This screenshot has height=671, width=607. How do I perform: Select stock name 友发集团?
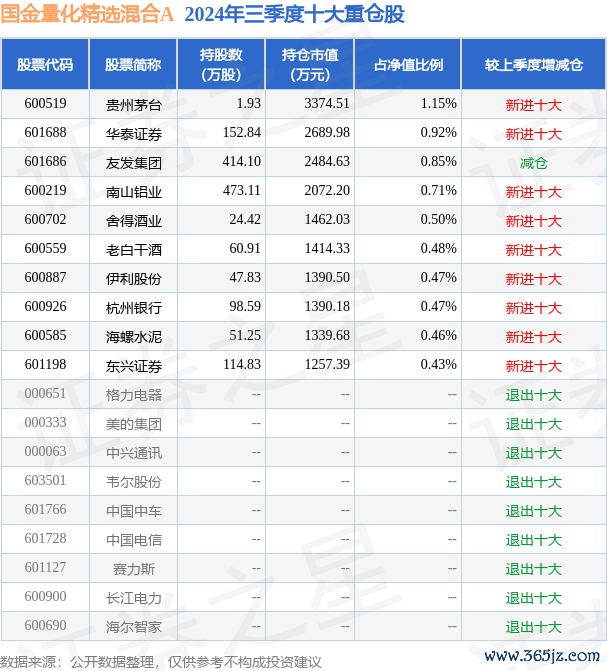(134, 163)
